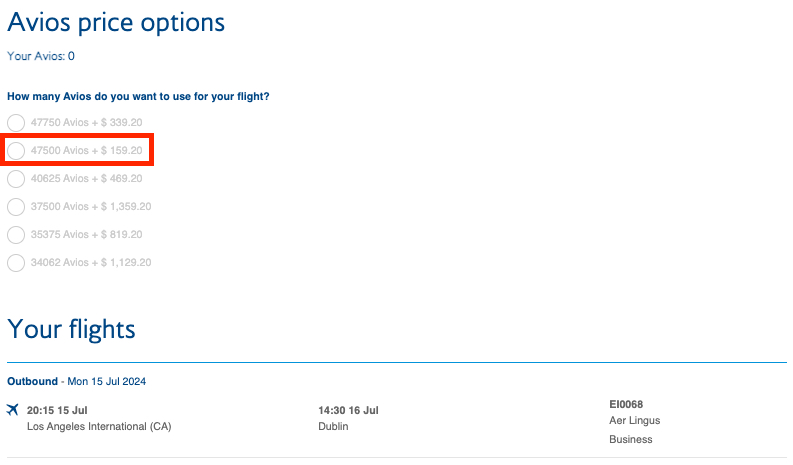Click the 14:30 16 Jul arrival time
793x465 pixels.
pos(348,410)
